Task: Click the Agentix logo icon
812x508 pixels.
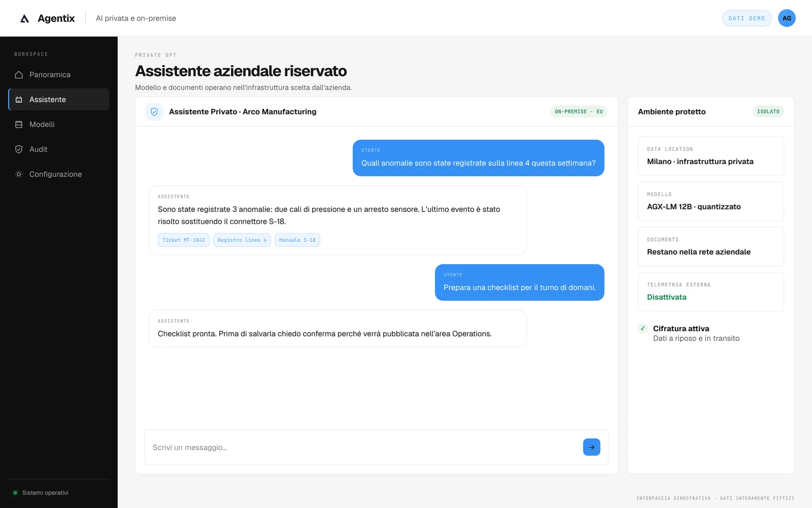Action: 24,18
